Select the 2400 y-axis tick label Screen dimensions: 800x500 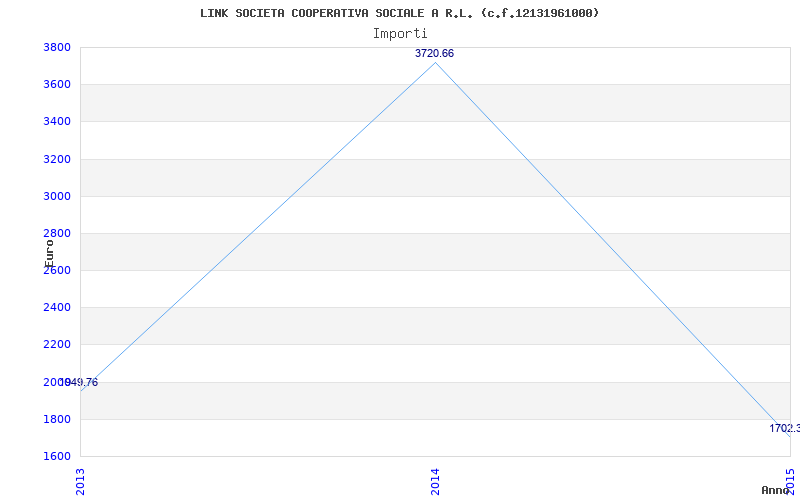pos(57,308)
